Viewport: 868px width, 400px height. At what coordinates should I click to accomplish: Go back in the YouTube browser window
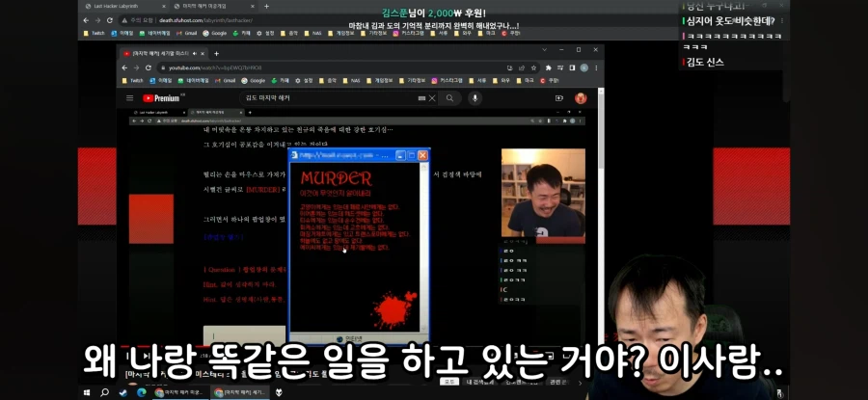coord(124,67)
